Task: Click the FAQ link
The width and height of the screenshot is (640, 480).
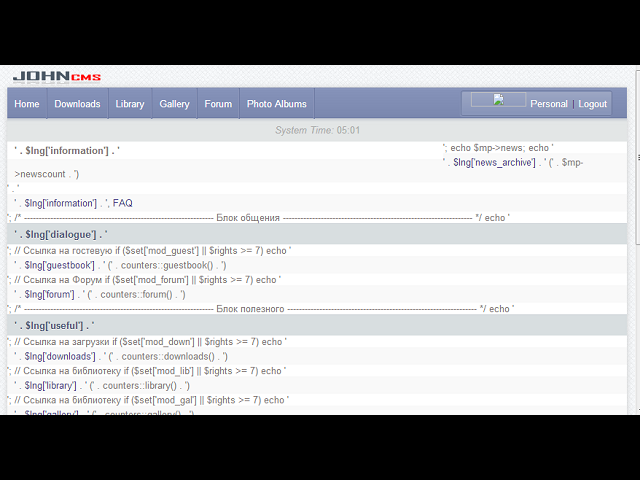Action: point(123,203)
